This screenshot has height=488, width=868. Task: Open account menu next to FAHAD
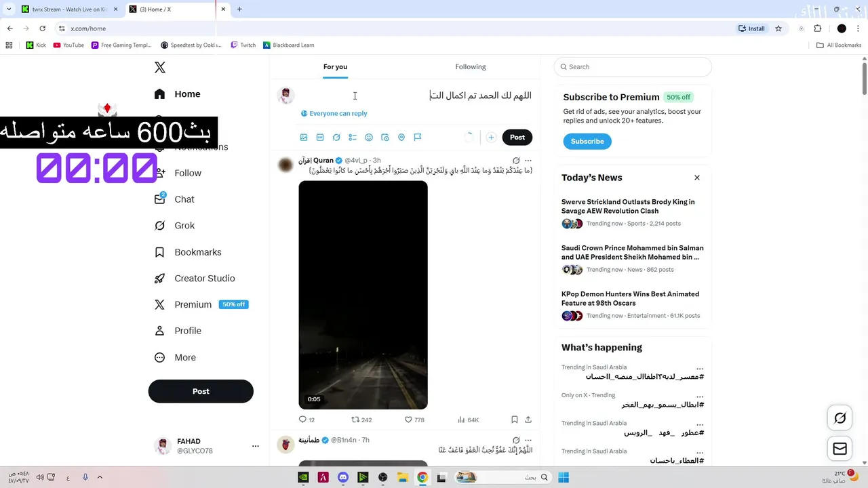point(255,446)
